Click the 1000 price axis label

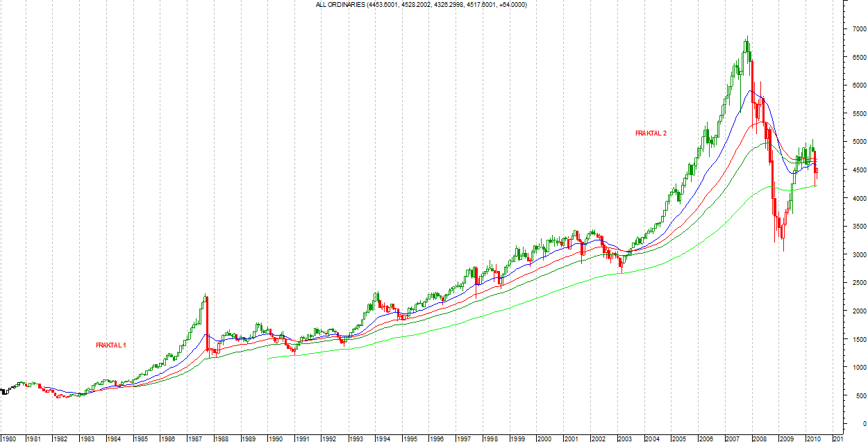pyautogui.click(x=853, y=368)
